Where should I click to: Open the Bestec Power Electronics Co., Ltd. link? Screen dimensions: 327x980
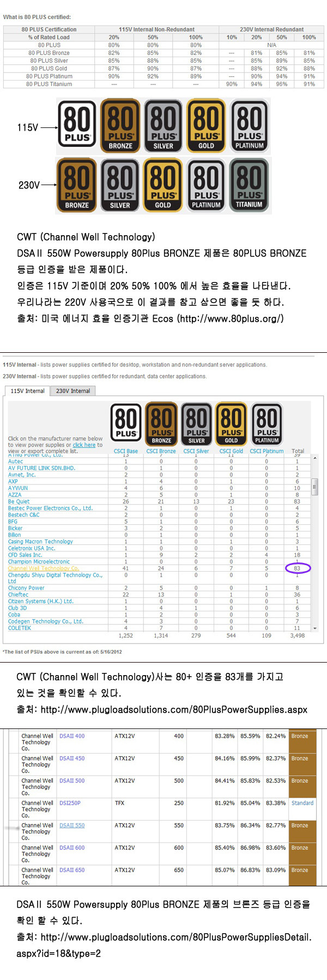tap(50, 508)
